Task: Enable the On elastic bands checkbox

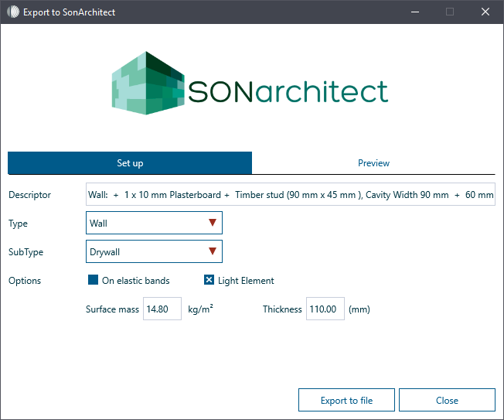Action: tap(93, 280)
